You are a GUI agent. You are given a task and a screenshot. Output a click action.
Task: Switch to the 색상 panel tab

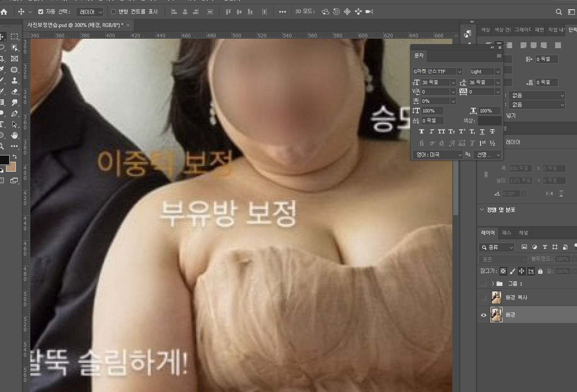[x=486, y=30]
